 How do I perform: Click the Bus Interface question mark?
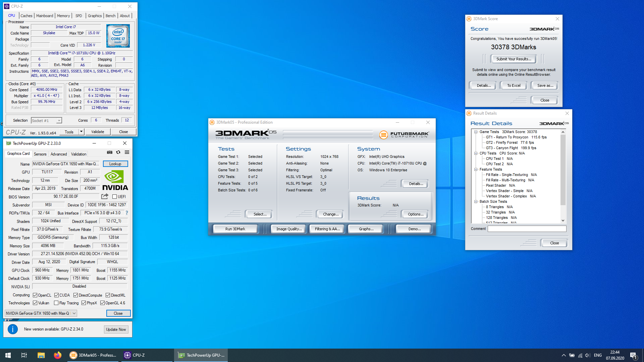click(x=127, y=213)
